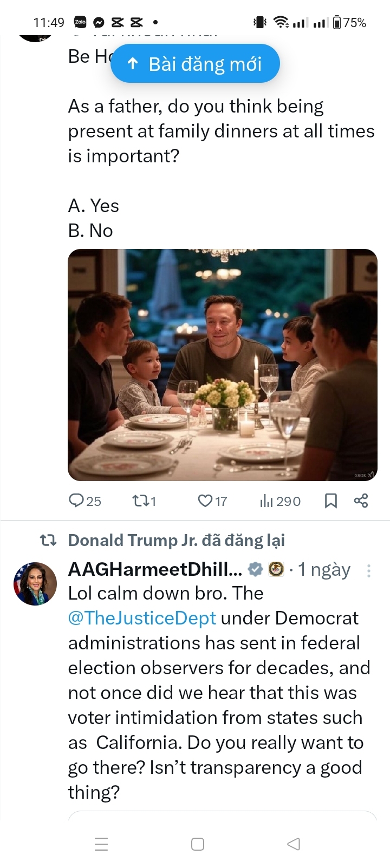Screen dimensions: 390x868
Task: Tap the "Bài đăng mới" new posts button
Action: pyautogui.click(x=195, y=64)
